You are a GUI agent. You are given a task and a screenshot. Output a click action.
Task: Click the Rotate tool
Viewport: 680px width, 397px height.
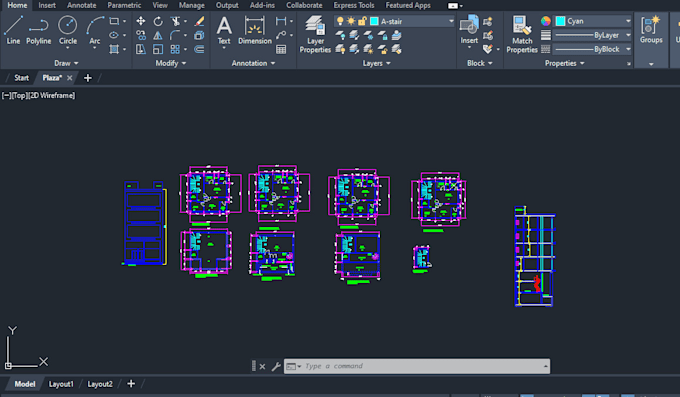click(x=158, y=21)
